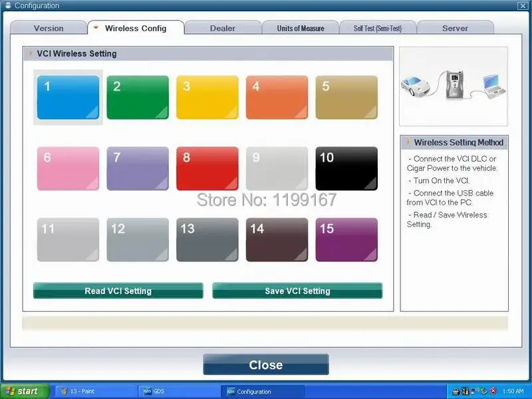Activate Configuration taskbar button
This screenshot has width=532, height=399.
pos(262,391)
